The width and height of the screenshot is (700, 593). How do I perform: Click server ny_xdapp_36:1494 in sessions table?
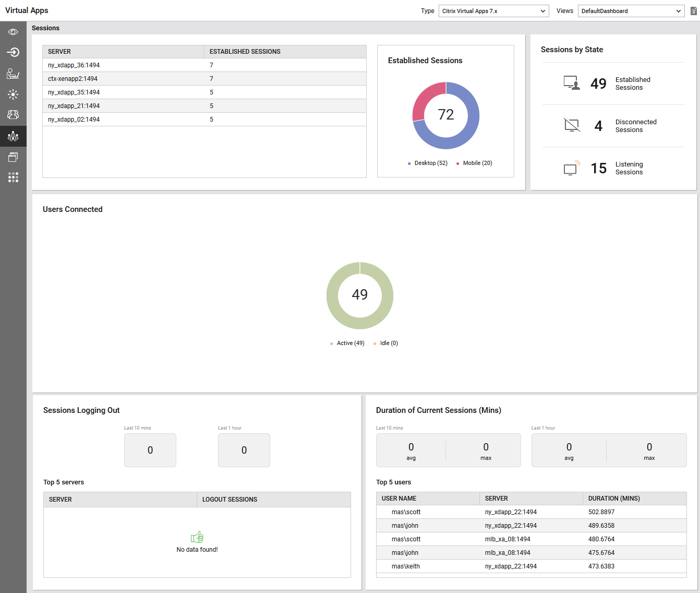(74, 65)
